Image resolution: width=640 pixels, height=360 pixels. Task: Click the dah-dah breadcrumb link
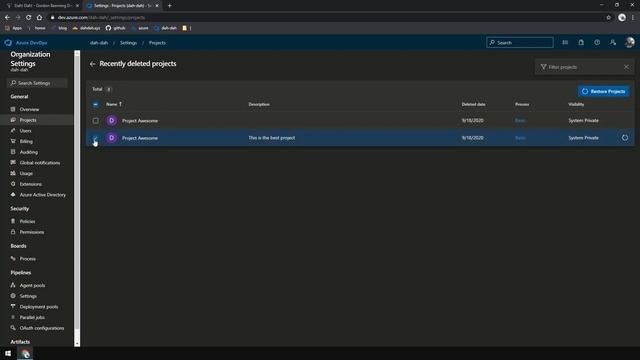coord(99,42)
